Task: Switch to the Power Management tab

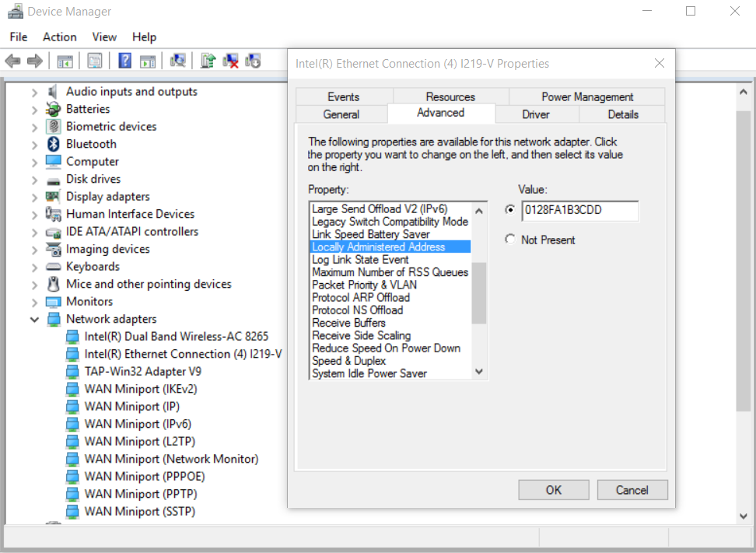Action: (586, 96)
